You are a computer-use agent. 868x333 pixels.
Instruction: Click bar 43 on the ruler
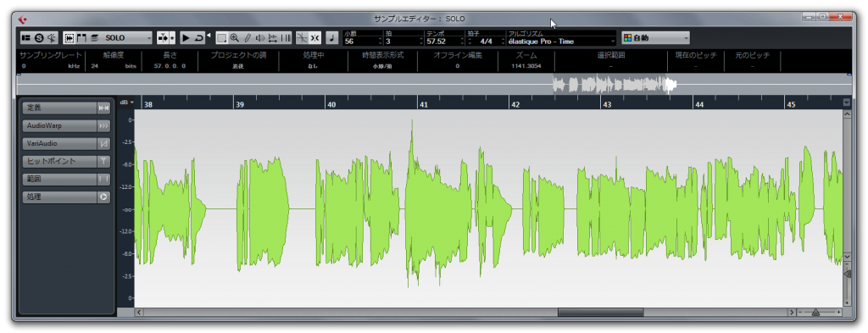(x=607, y=104)
